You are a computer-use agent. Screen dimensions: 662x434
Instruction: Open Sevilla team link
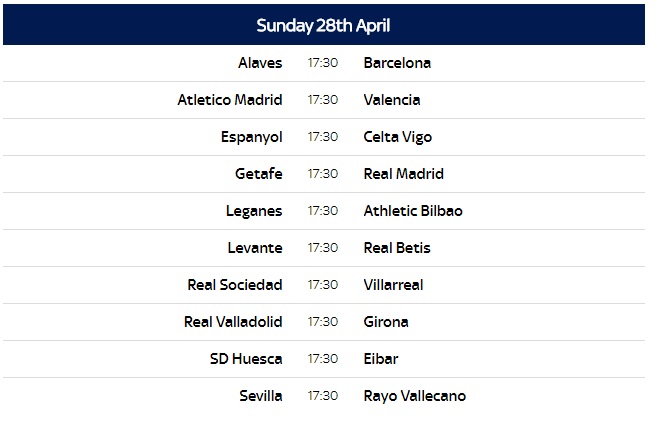tap(261, 396)
